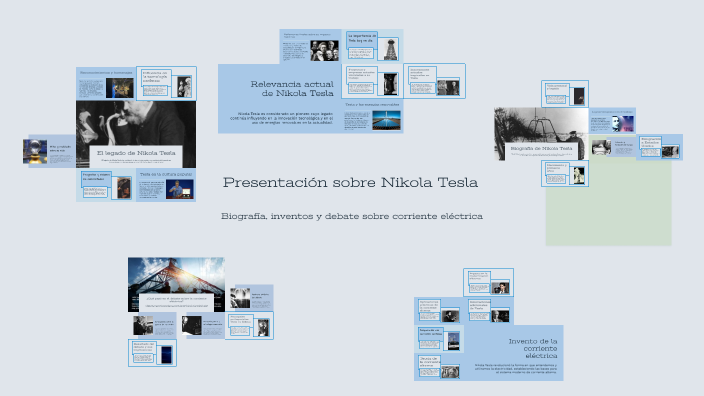
Task: Open the 'Innovaciones actuales inspiradas en Tesla' slide
Action: [434, 81]
